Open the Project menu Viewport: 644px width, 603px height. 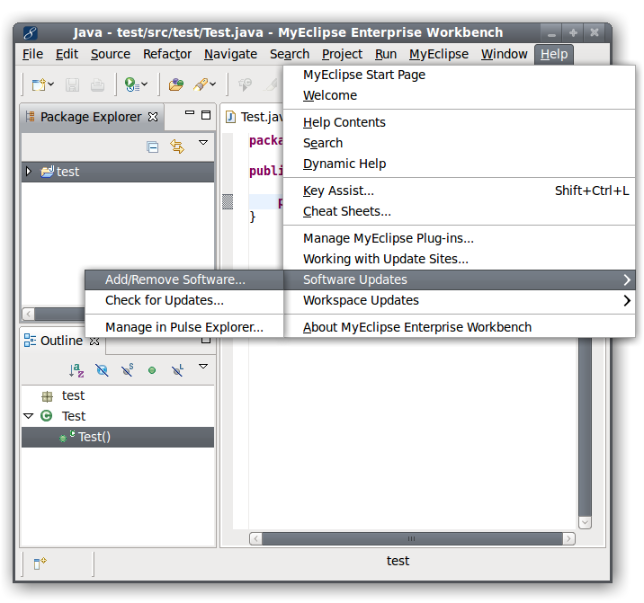point(342,54)
